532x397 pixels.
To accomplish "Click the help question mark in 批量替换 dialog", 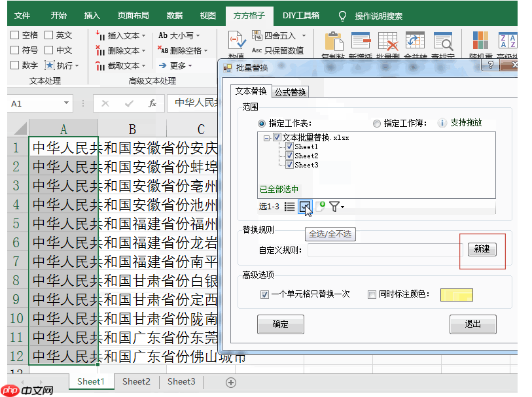I will (x=490, y=65).
